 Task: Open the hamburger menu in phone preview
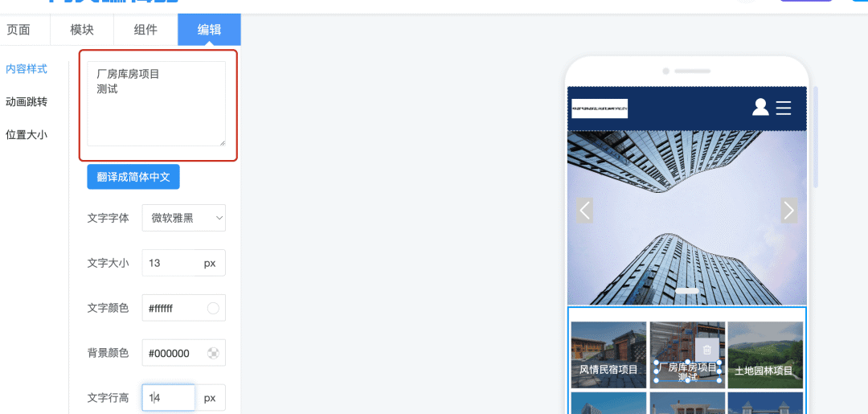point(784,108)
